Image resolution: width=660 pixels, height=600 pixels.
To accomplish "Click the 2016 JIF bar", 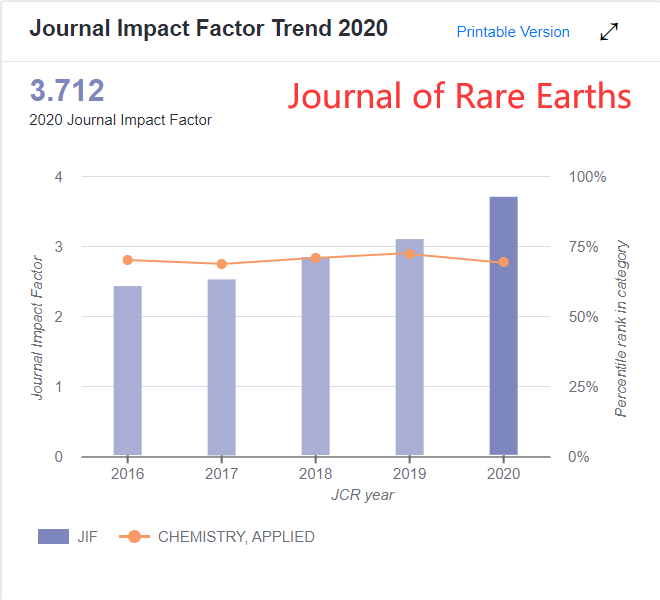I will 127,370.
